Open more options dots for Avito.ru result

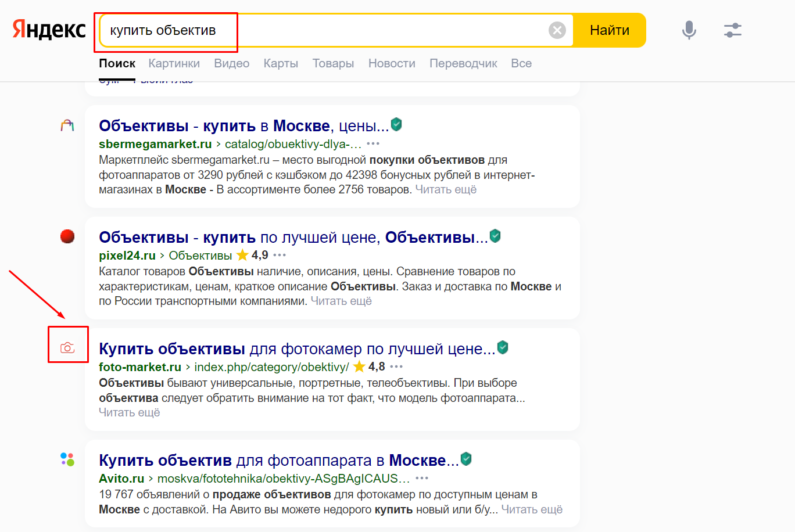click(422, 478)
